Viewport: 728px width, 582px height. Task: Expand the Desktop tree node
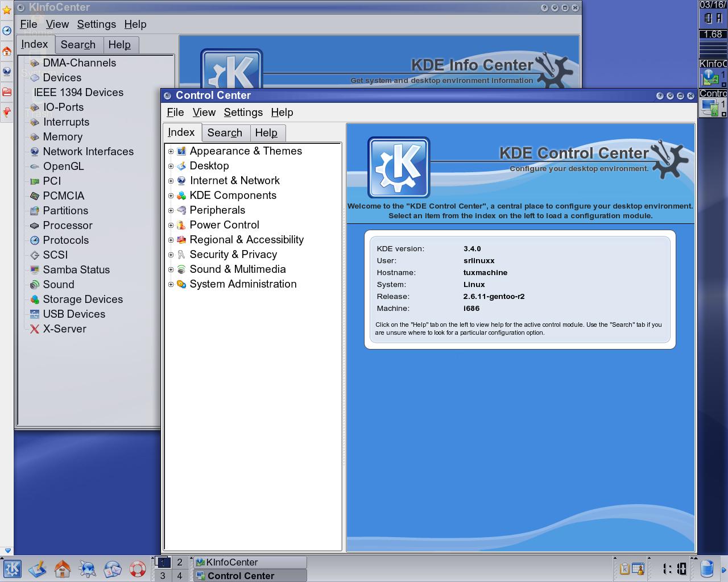171,166
